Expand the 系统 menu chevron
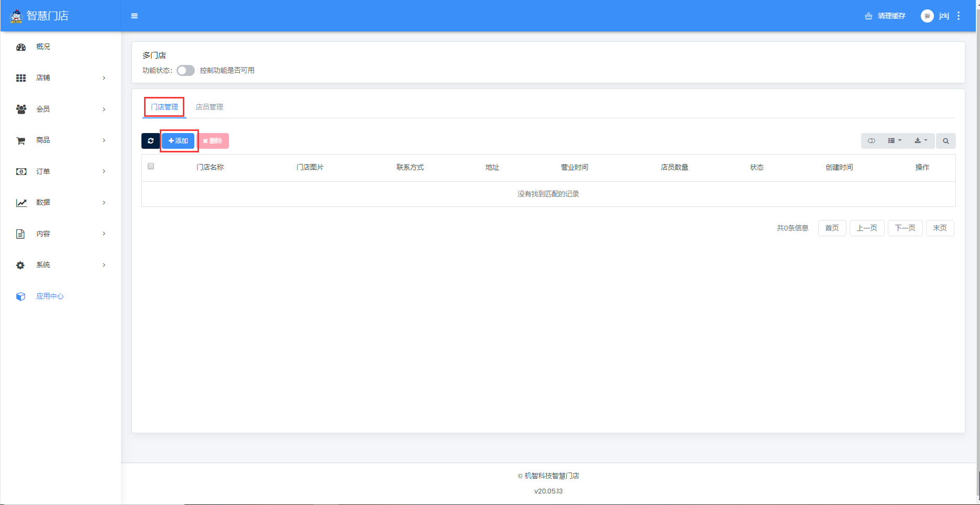Viewport: 980px width, 505px height. tap(104, 265)
